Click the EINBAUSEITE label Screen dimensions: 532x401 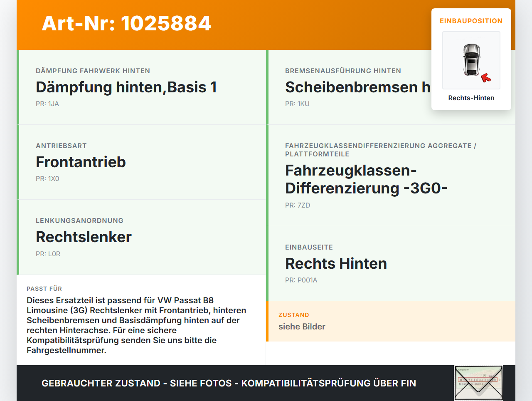coord(309,247)
